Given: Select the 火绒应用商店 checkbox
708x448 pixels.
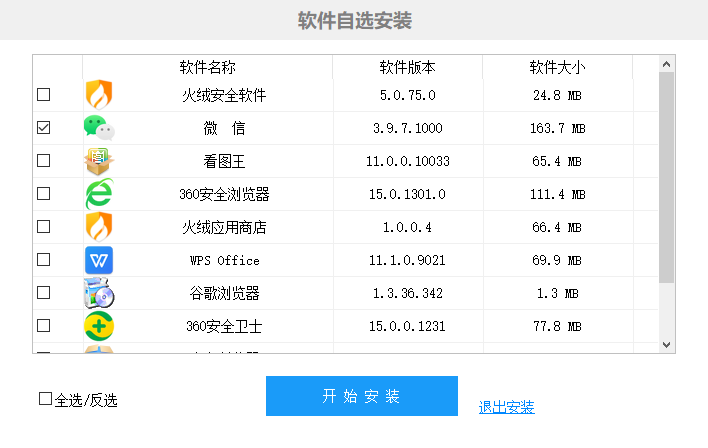Looking at the screenshot, I should [x=43, y=227].
